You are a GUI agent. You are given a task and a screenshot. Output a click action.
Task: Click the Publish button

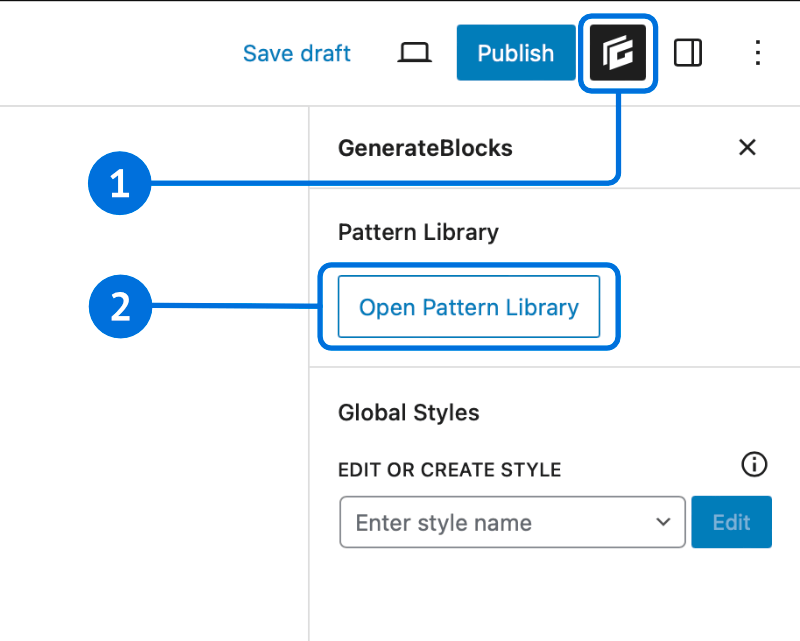516,53
